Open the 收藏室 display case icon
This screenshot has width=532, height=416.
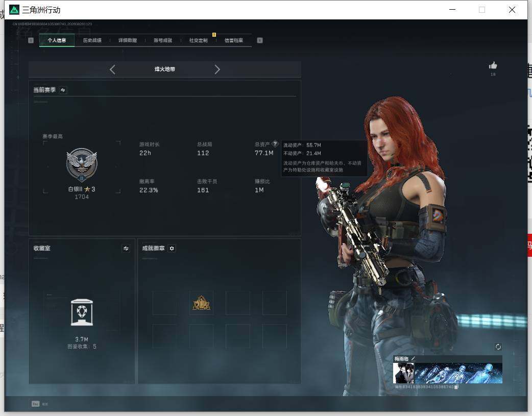point(82,312)
